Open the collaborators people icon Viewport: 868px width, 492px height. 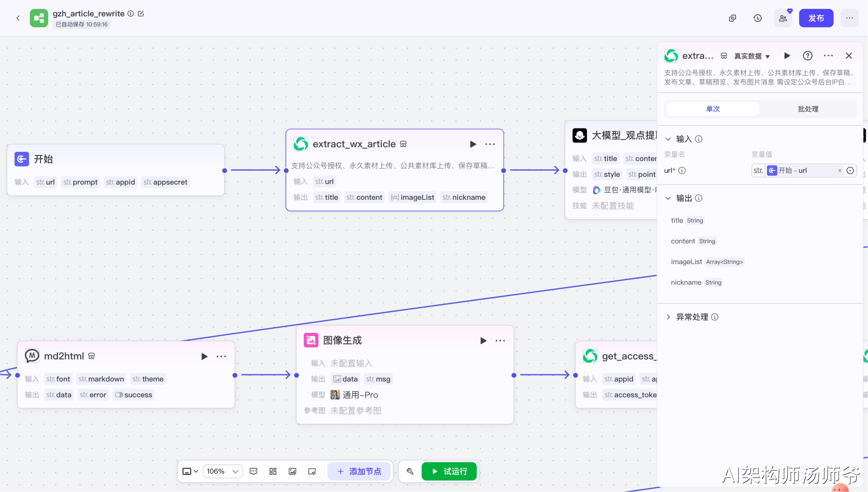(783, 18)
